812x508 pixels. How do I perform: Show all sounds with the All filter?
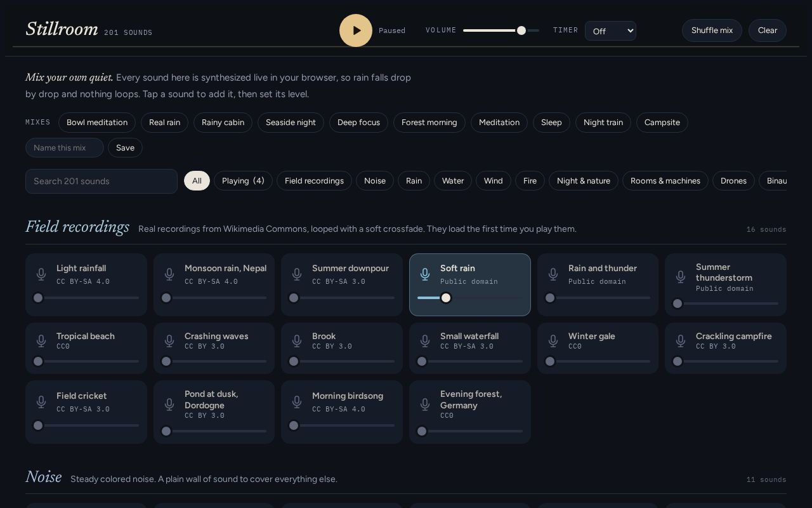click(197, 181)
